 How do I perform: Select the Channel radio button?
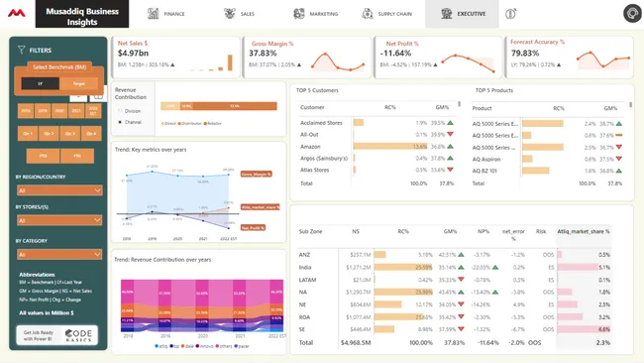(120, 122)
